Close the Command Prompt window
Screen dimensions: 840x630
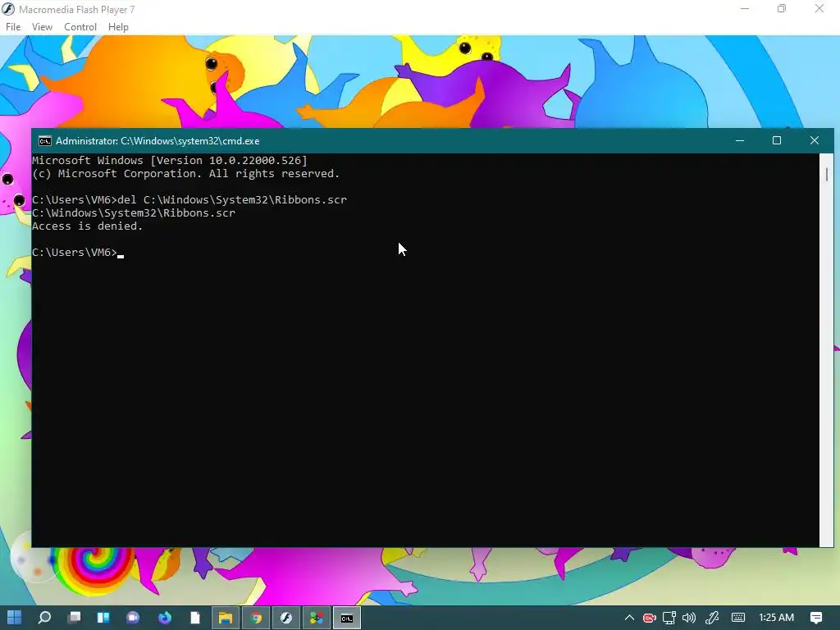[x=815, y=140]
